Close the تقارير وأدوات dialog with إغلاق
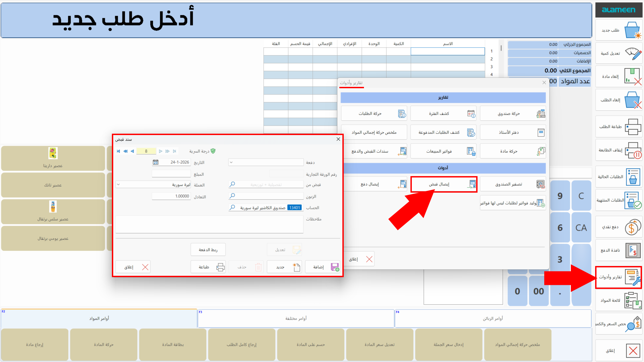 (359, 259)
